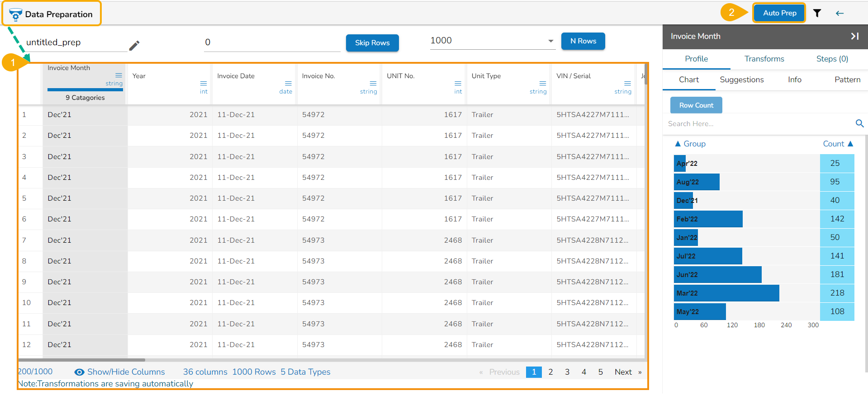Click the count value 218 for Mar'22
868x395 pixels.
[837, 293]
